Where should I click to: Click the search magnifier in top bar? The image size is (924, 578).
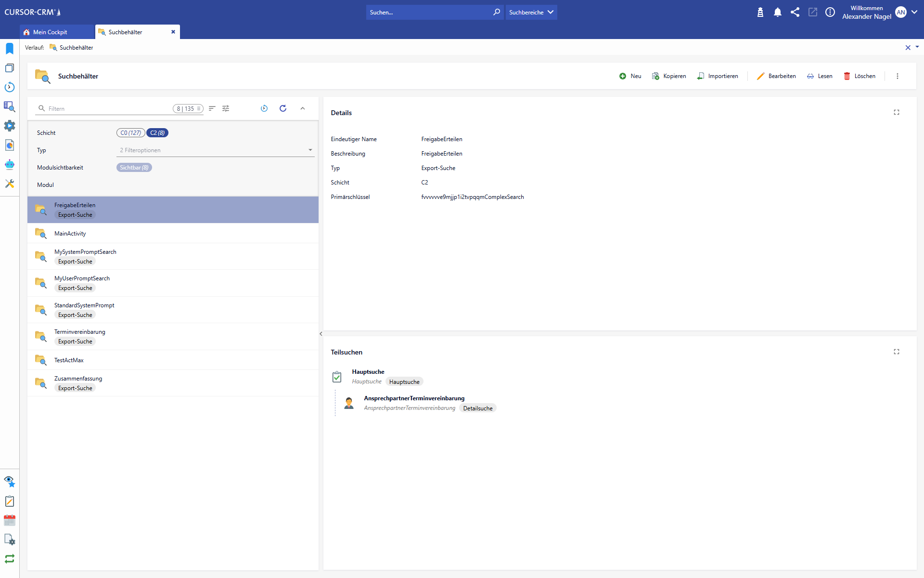pos(497,12)
